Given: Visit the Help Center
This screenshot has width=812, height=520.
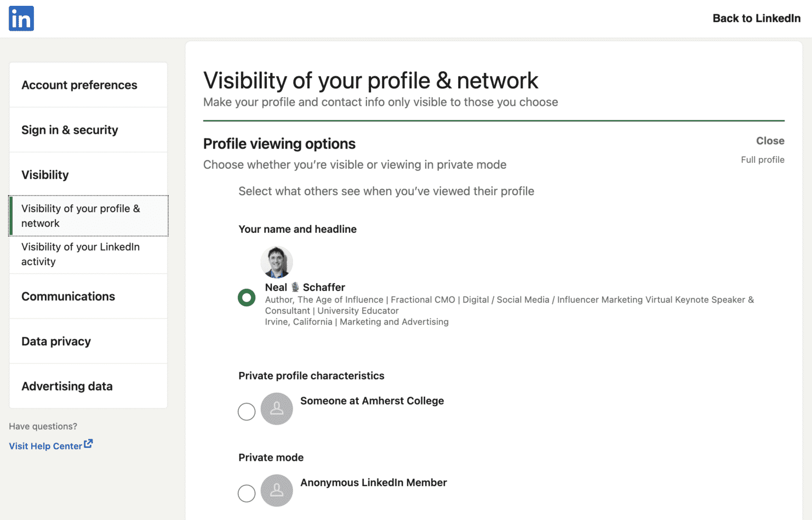Looking at the screenshot, I should pyautogui.click(x=45, y=445).
